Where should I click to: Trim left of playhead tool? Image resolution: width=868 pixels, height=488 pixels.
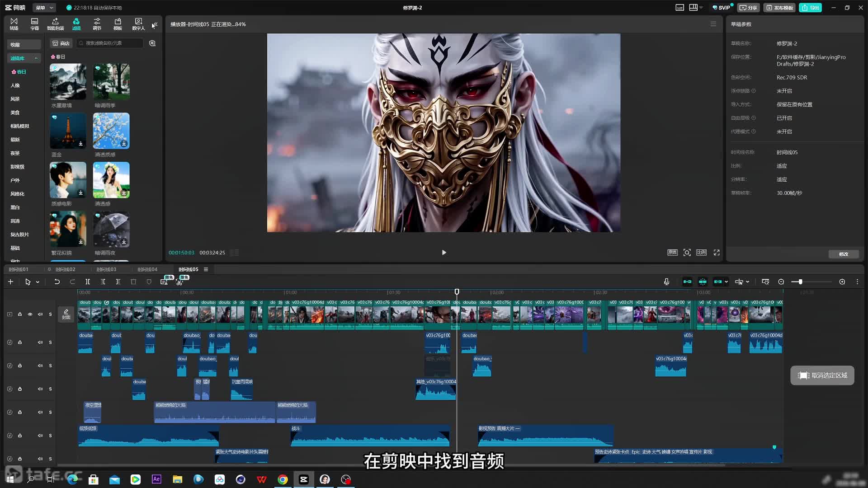[103, 282]
